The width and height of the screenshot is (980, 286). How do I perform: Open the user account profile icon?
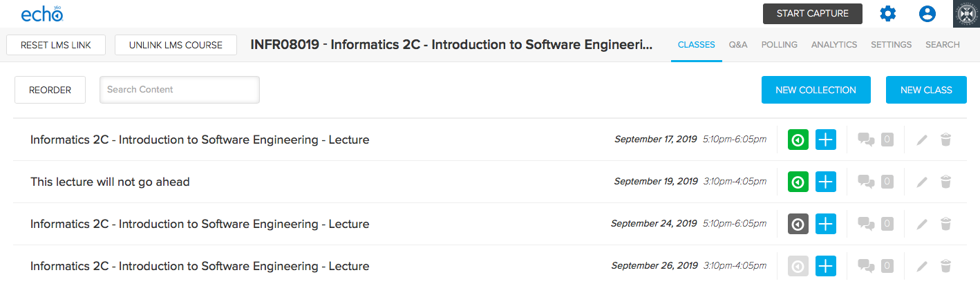tap(927, 14)
